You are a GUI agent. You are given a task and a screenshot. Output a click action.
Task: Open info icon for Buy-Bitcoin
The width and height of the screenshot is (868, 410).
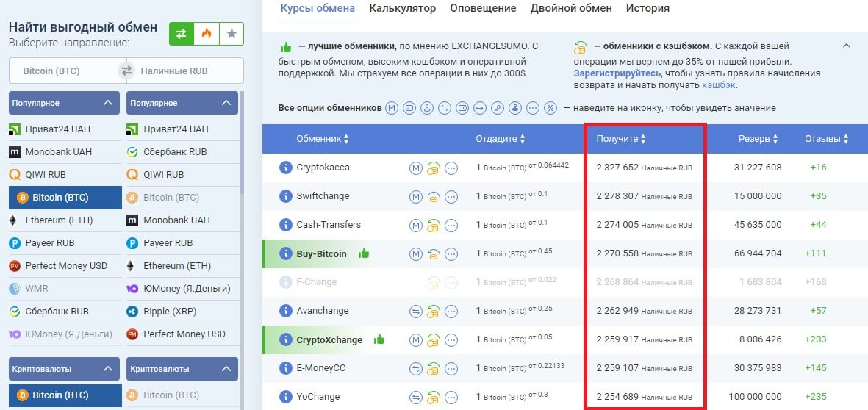(x=286, y=254)
